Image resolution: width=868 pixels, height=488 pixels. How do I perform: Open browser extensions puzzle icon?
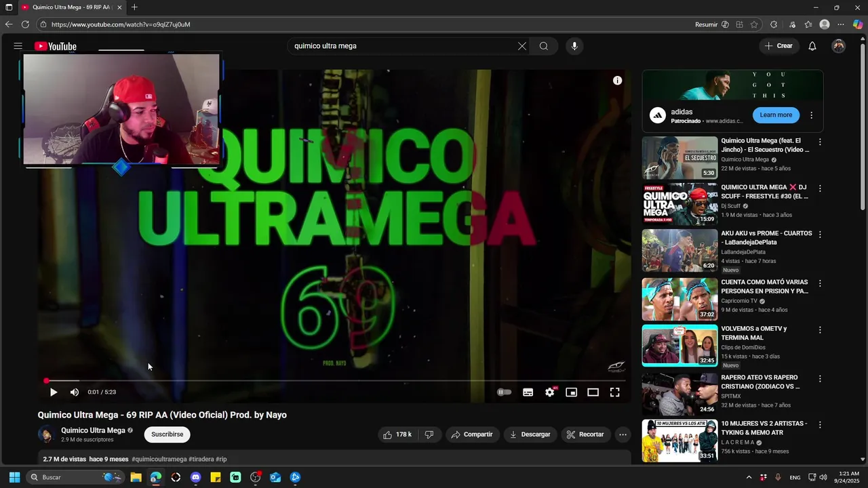click(774, 24)
